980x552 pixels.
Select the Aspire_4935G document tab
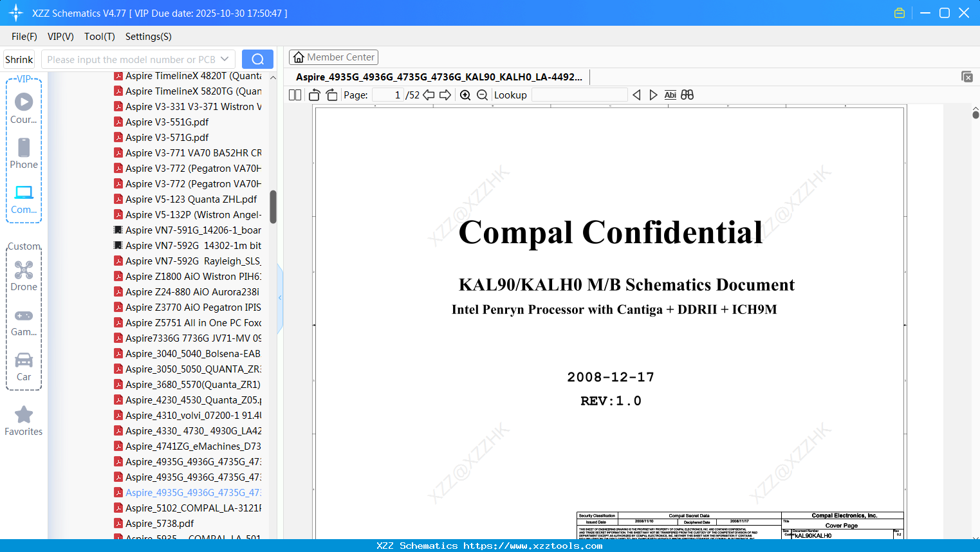click(439, 77)
